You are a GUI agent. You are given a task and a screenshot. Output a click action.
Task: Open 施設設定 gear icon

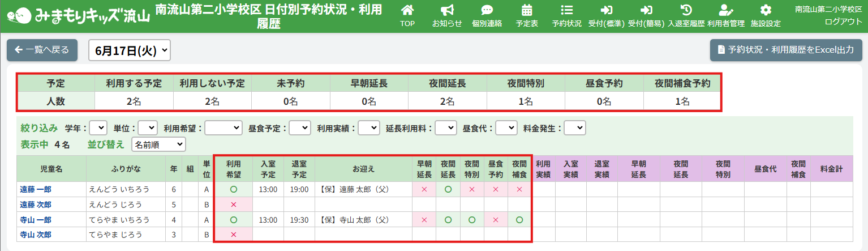766,11
